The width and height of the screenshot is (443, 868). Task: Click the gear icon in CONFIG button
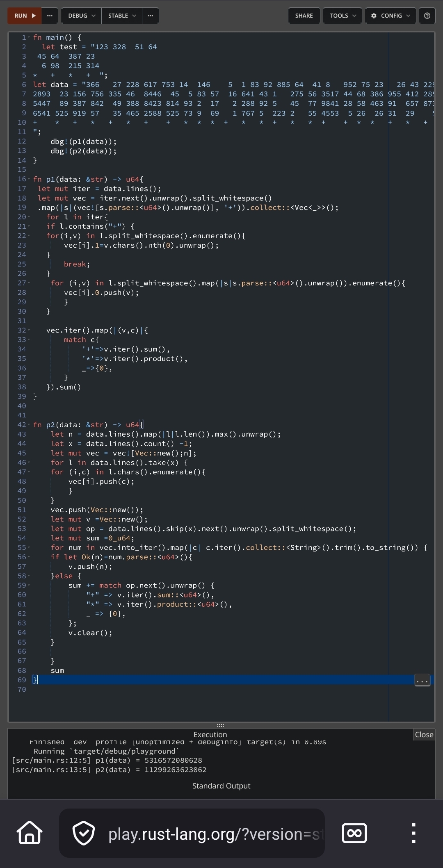click(x=374, y=16)
